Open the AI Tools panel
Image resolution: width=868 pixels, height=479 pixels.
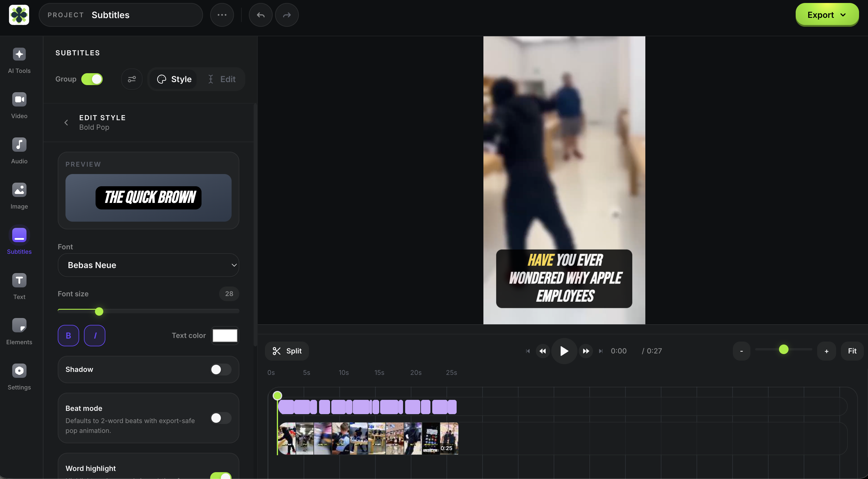coord(19,61)
